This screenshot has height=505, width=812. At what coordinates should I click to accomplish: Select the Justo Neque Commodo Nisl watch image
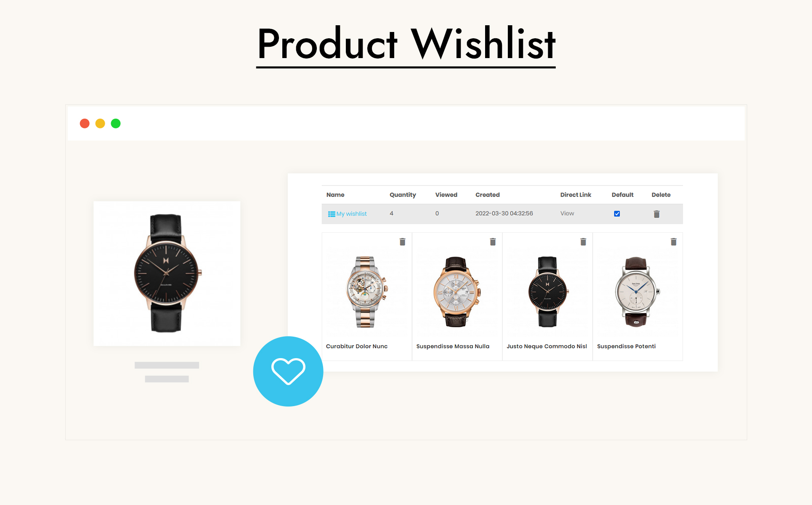[x=547, y=292]
